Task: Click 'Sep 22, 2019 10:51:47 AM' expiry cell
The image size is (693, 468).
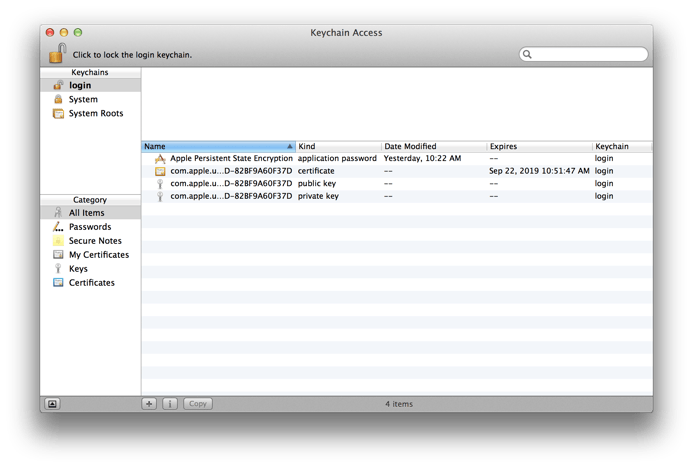Action: (x=539, y=171)
